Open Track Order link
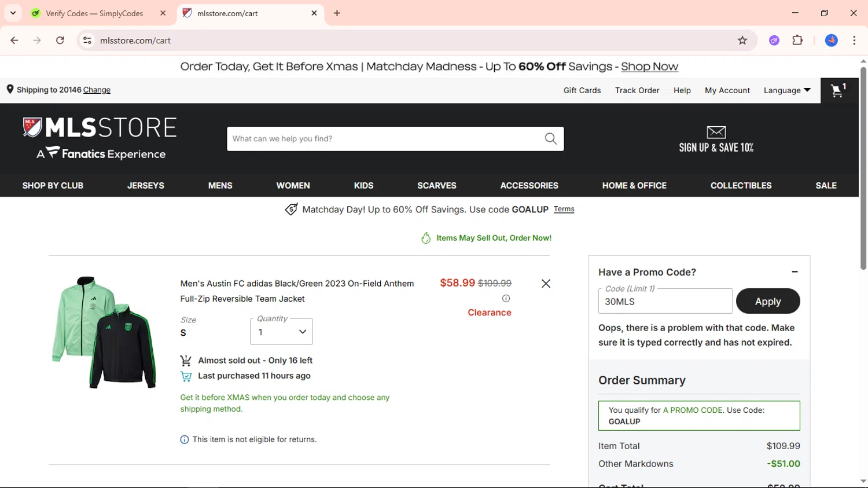The image size is (868, 488). [637, 90]
